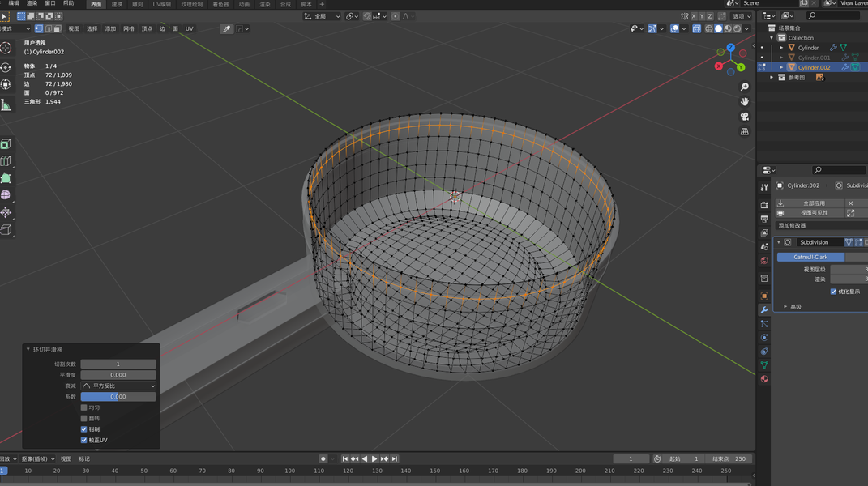Image resolution: width=868 pixels, height=486 pixels.
Task: Click the zoom magnifier viewport gizmo
Action: tap(745, 87)
